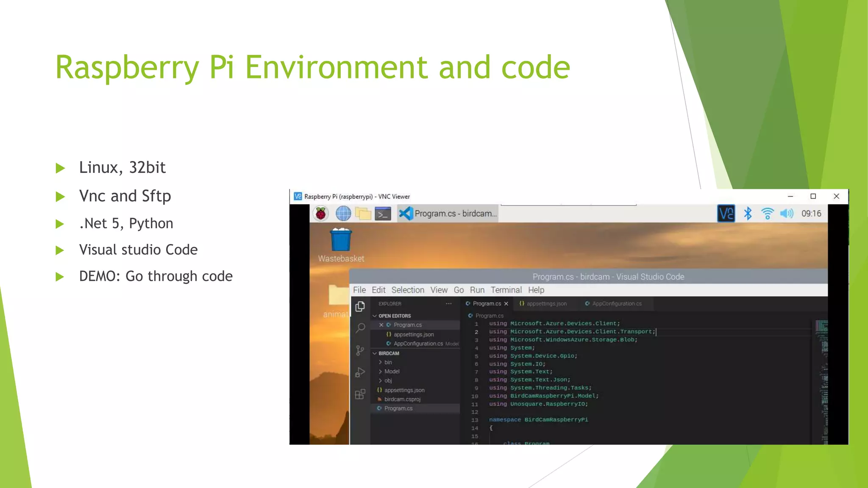Image resolution: width=868 pixels, height=488 pixels.
Task: Open the View menu
Action: tap(439, 290)
